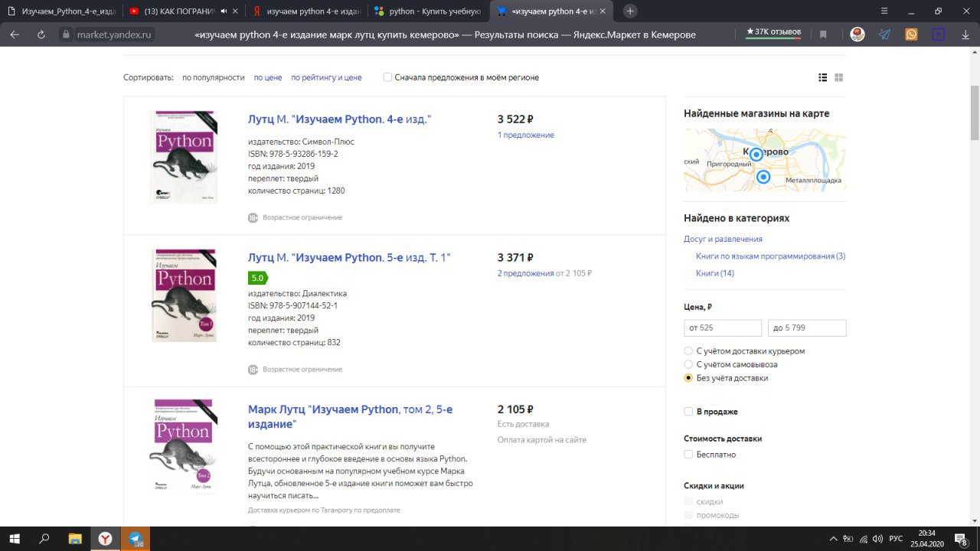Sort results 'по рейтингу и цене'
This screenshot has width=980, height=551.
pyautogui.click(x=326, y=77)
